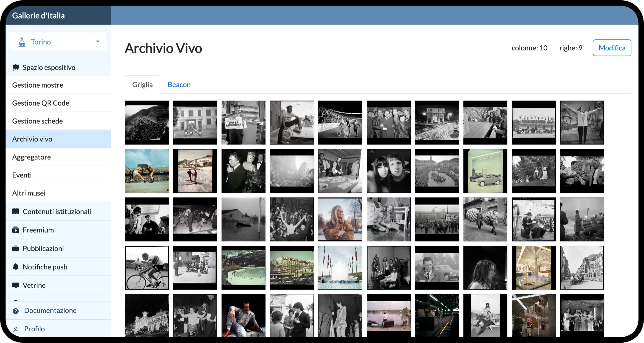Image resolution: width=644 pixels, height=343 pixels.
Task: Click the question mark Documentazione icon
Action: [16, 311]
